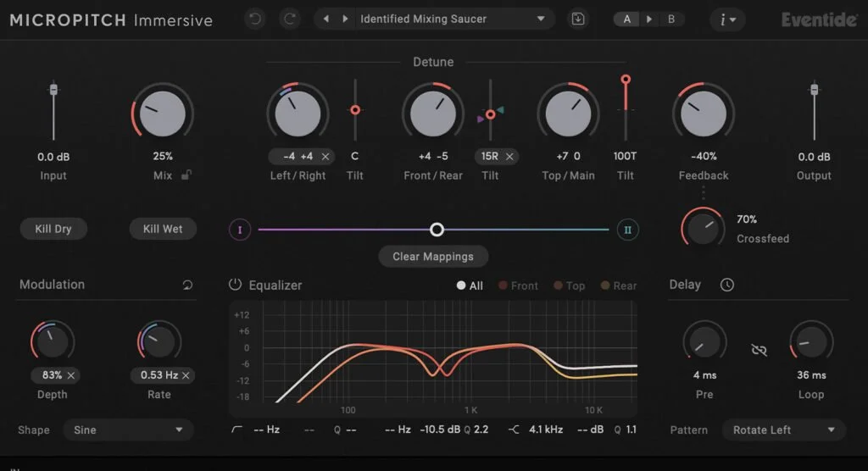Screen dimensions: 868x471
Task: Remove the Left/Right detune mapping with X
Action: pyautogui.click(x=325, y=157)
